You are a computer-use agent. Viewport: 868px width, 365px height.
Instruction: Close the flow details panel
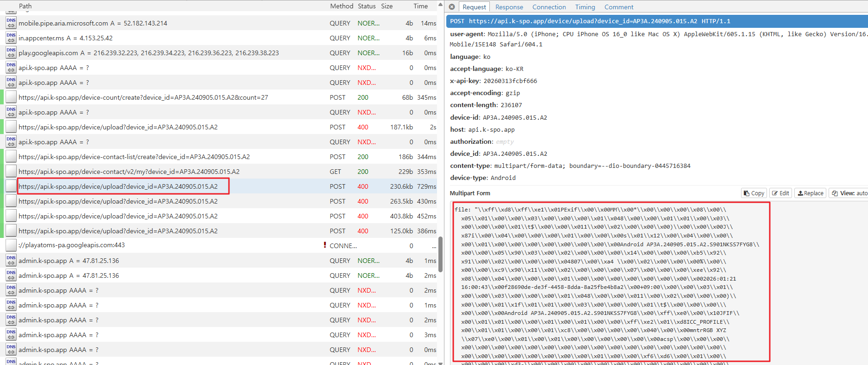pyautogui.click(x=452, y=7)
